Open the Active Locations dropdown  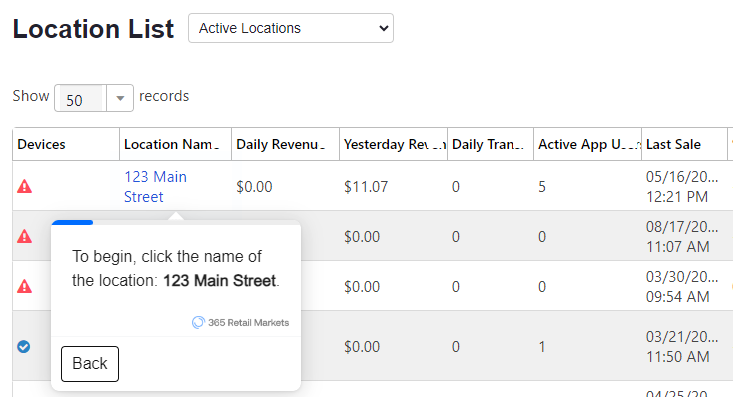click(x=291, y=28)
